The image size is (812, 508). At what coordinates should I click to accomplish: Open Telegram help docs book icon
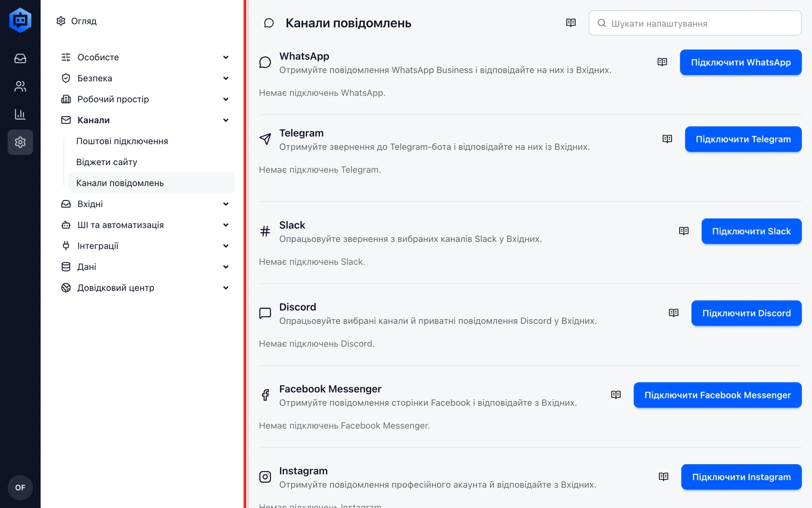coord(668,139)
